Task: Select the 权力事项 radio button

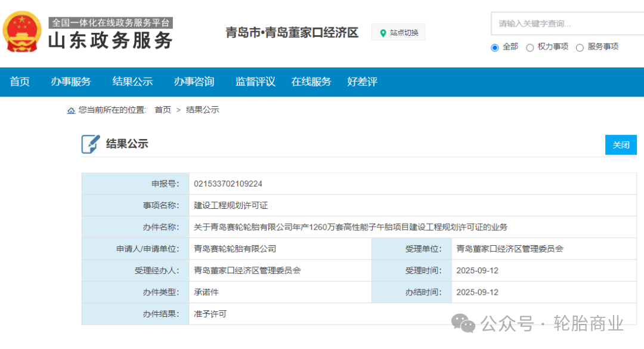Action: tap(530, 48)
